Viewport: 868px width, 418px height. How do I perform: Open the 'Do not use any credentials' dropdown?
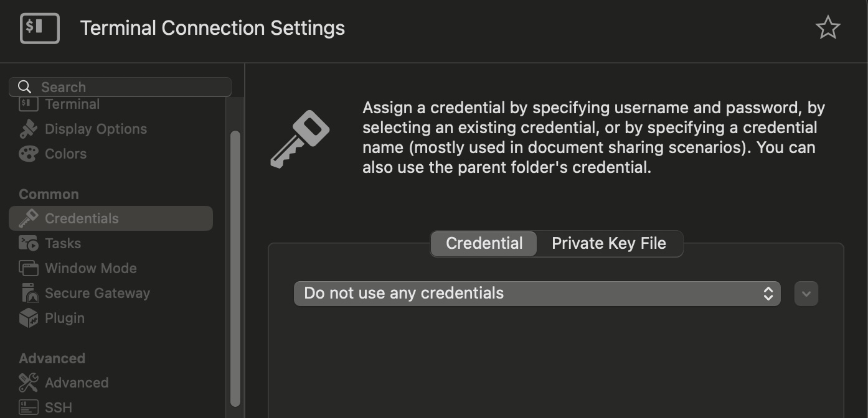click(x=536, y=293)
